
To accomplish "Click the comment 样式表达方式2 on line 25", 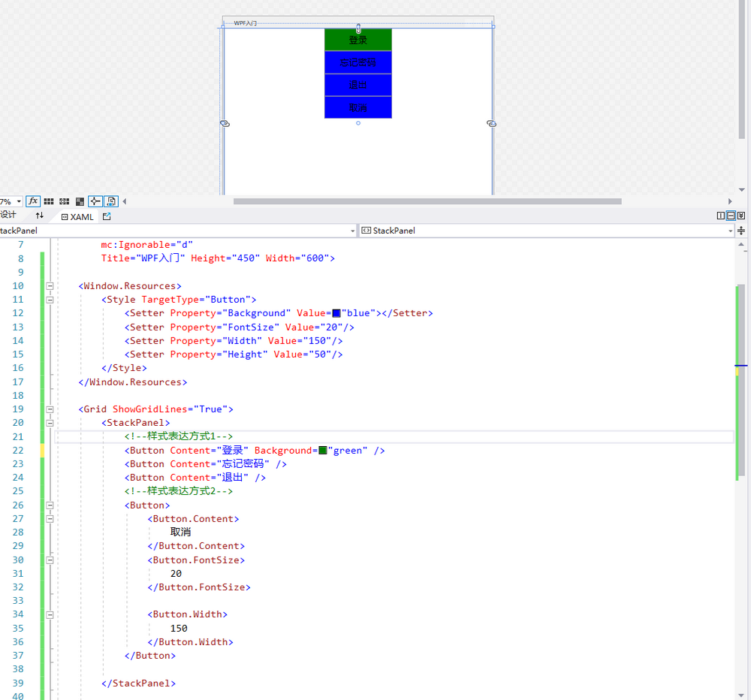I will [x=179, y=491].
